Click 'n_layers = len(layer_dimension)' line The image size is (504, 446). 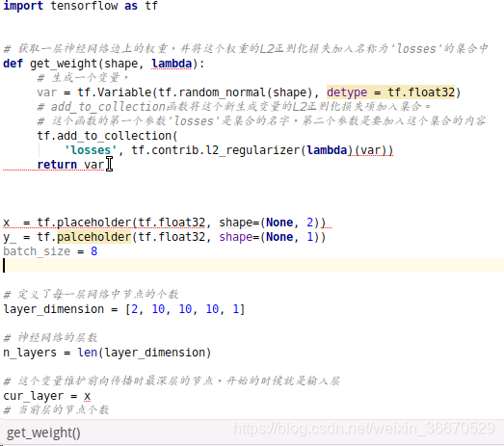[x=107, y=353]
